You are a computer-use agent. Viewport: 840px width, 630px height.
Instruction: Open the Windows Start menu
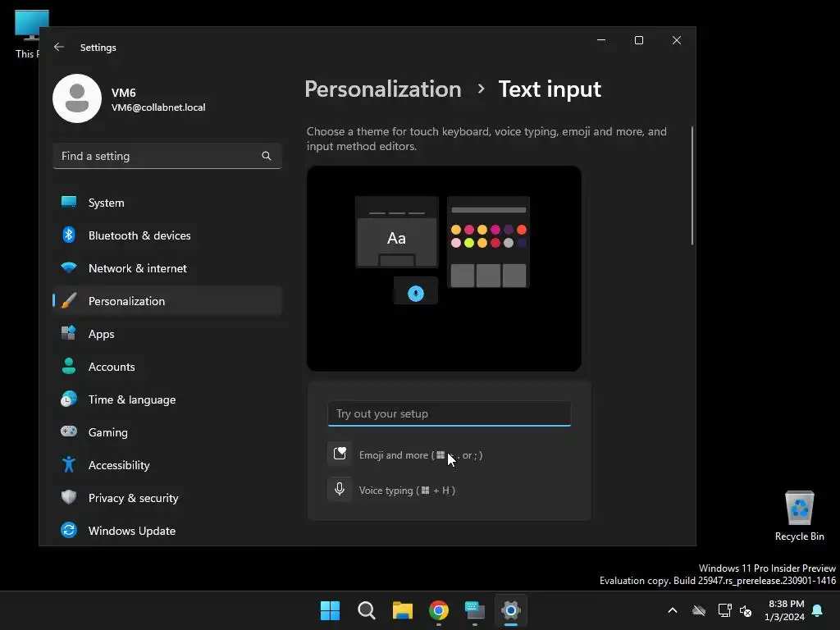pyautogui.click(x=330, y=610)
